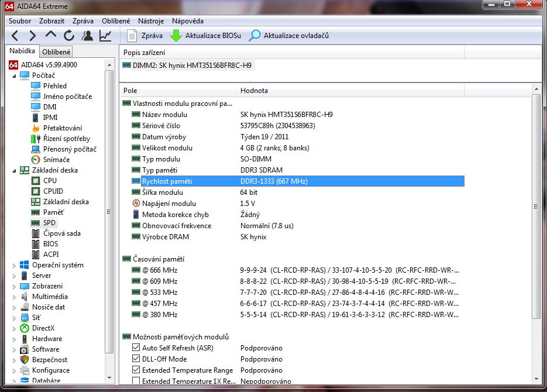Expand the DirectX tree node
Viewport: 547px width, 392px height.
14,329
